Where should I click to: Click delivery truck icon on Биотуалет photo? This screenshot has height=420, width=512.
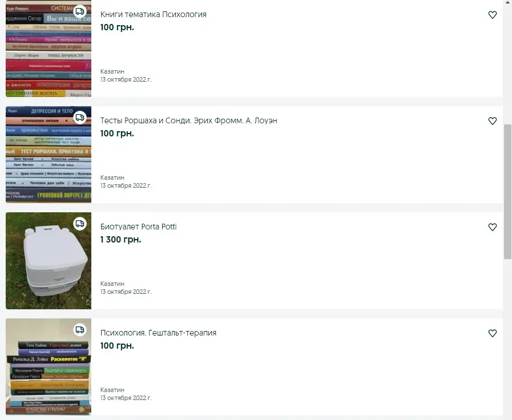click(x=80, y=224)
